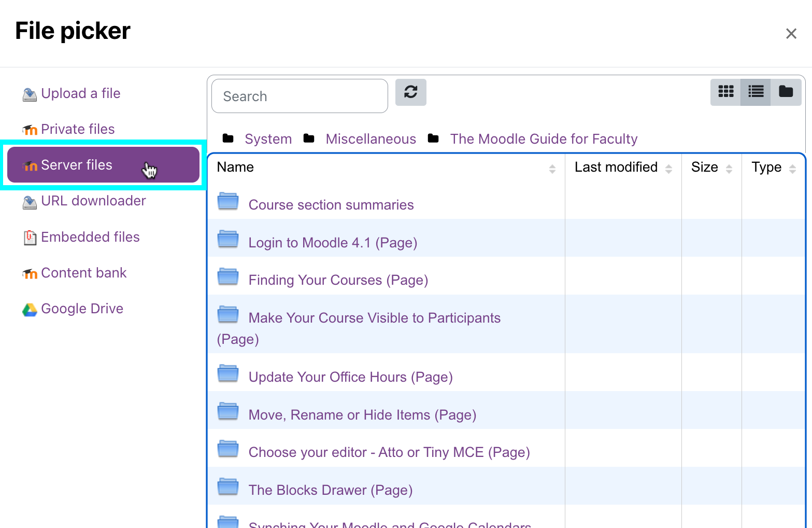
Task: Click folder icon for Finding Your Courses
Action: click(x=228, y=276)
